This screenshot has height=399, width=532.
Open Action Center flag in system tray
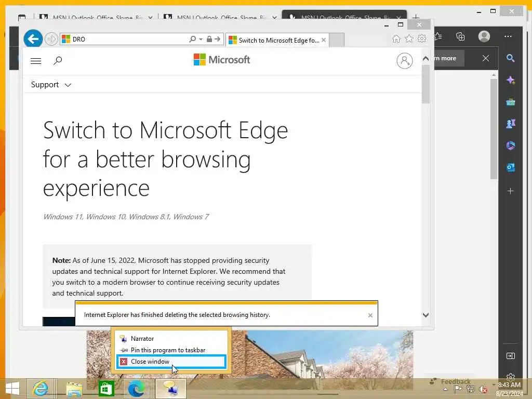point(458,389)
